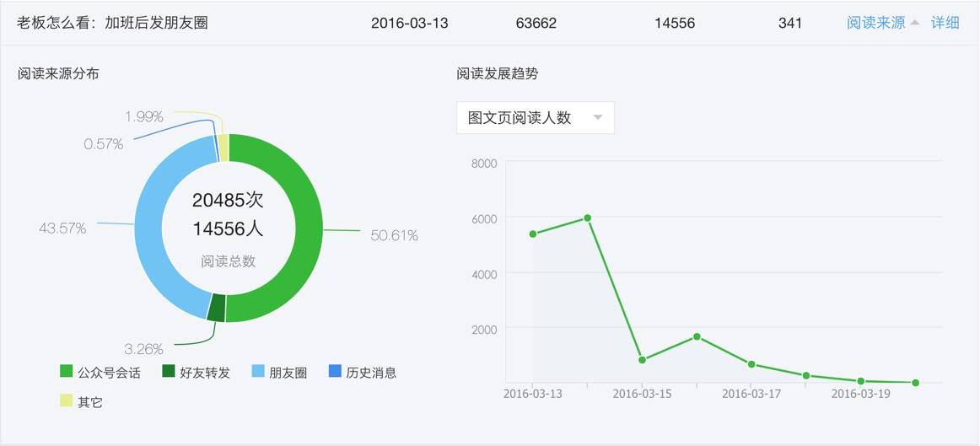Toggle the 其它 legend swatch
Screen dimensions: 980x446
pyautogui.click(x=67, y=401)
